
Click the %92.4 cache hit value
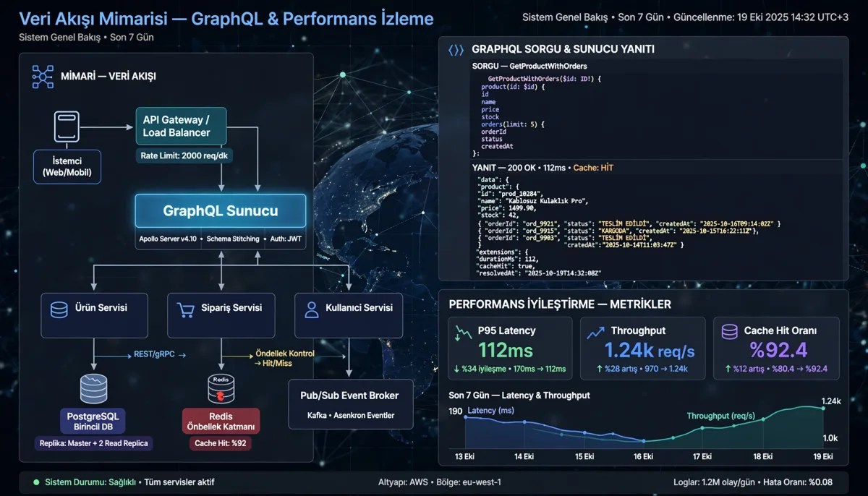point(778,351)
